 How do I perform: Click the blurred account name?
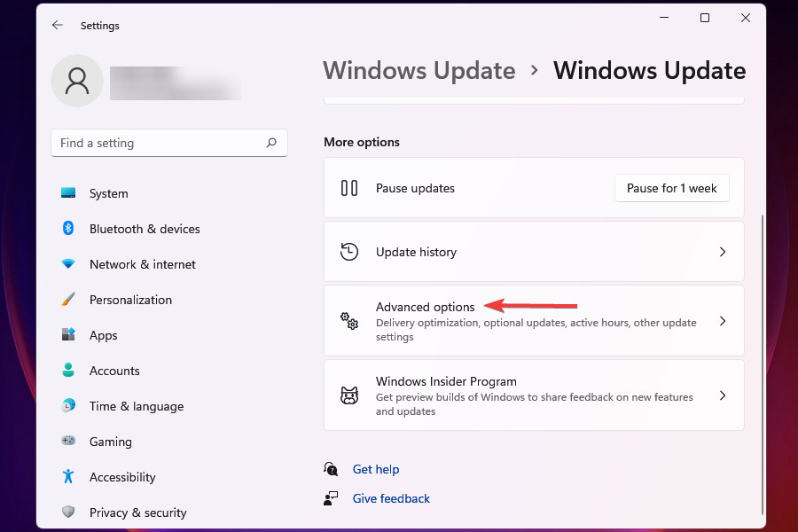coord(175,82)
